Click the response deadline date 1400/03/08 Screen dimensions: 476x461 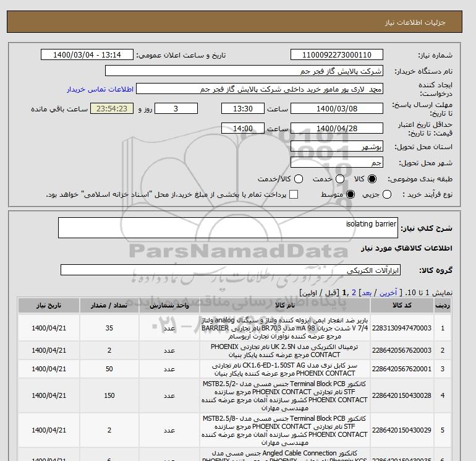click(x=337, y=108)
